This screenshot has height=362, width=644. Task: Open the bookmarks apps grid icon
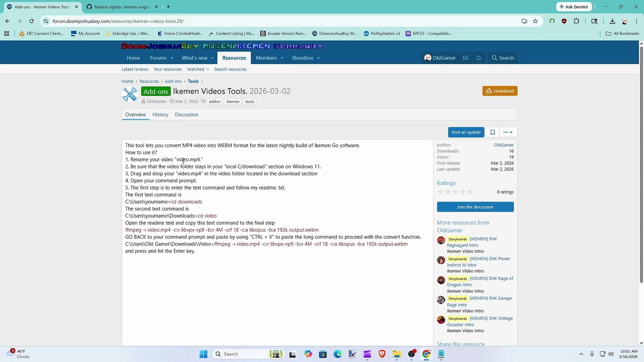[x=7, y=34]
